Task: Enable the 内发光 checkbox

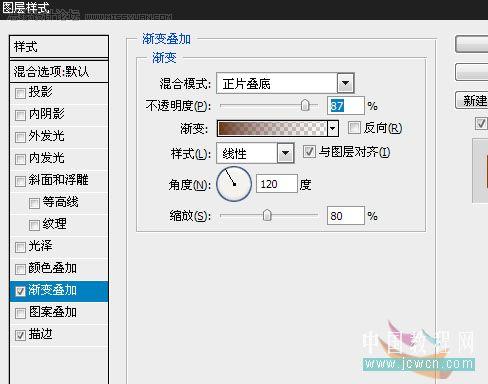Action: (x=20, y=159)
